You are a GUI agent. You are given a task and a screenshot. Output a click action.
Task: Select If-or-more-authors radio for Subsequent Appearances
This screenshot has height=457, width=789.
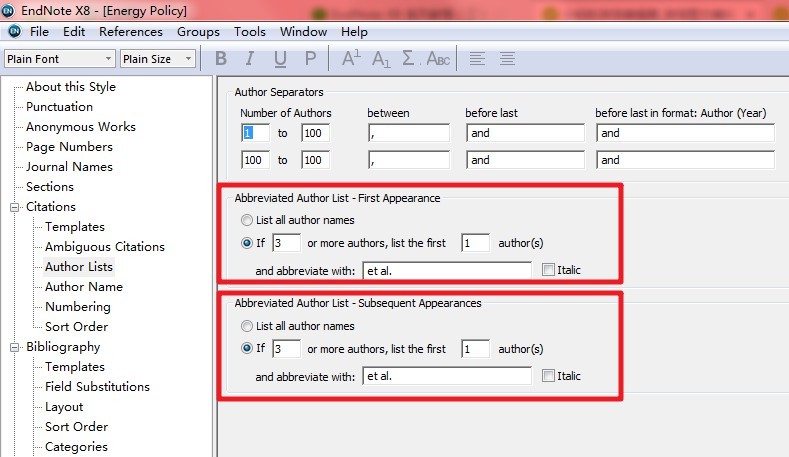pos(247,348)
